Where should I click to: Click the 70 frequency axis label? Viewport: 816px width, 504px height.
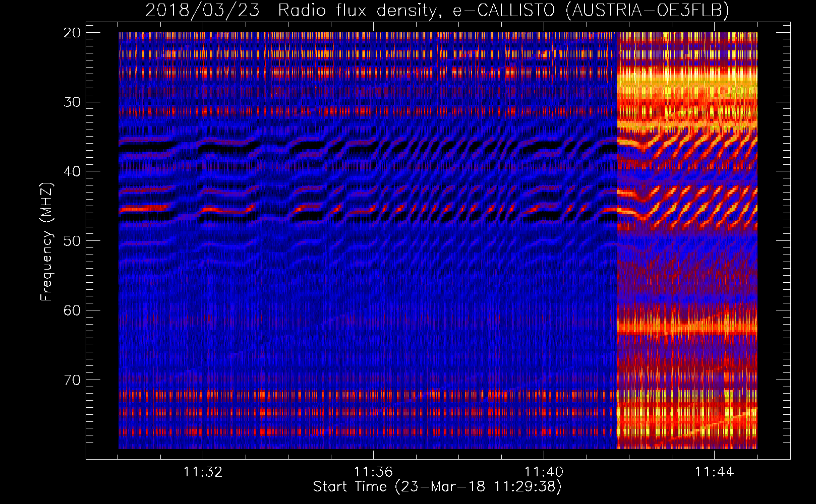(73, 380)
